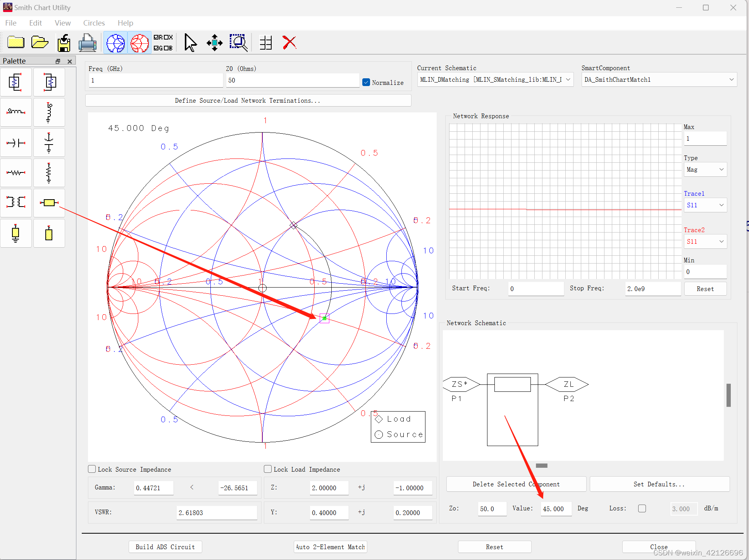The height and width of the screenshot is (560, 749).
Task: Click Build ADS Circuit button
Action: [165, 547]
